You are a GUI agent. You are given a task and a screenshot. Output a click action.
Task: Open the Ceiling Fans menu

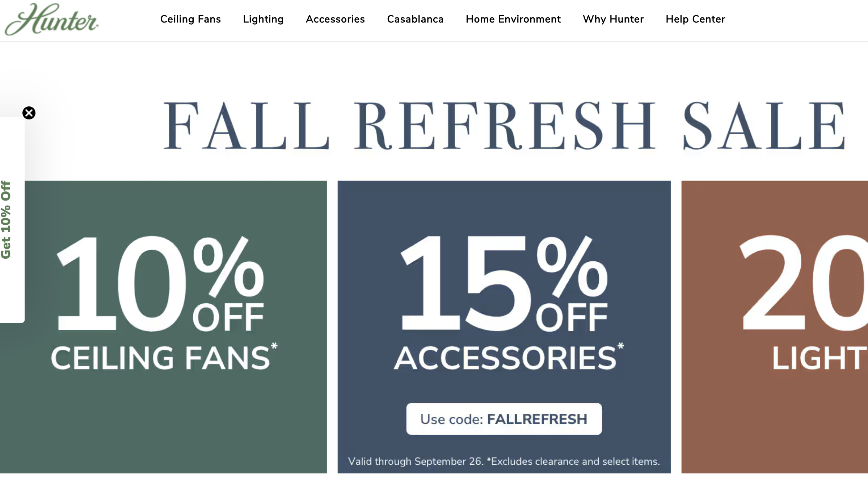click(x=190, y=19)
